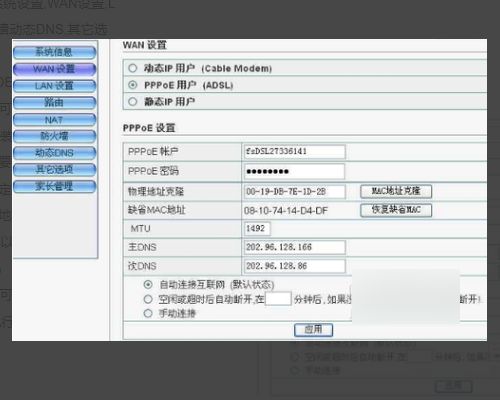The height and width of the screenshot is (400, 500).
Task: Choose 手动连接 radio option
Action: pyautogui.click(x=148, y=314)
